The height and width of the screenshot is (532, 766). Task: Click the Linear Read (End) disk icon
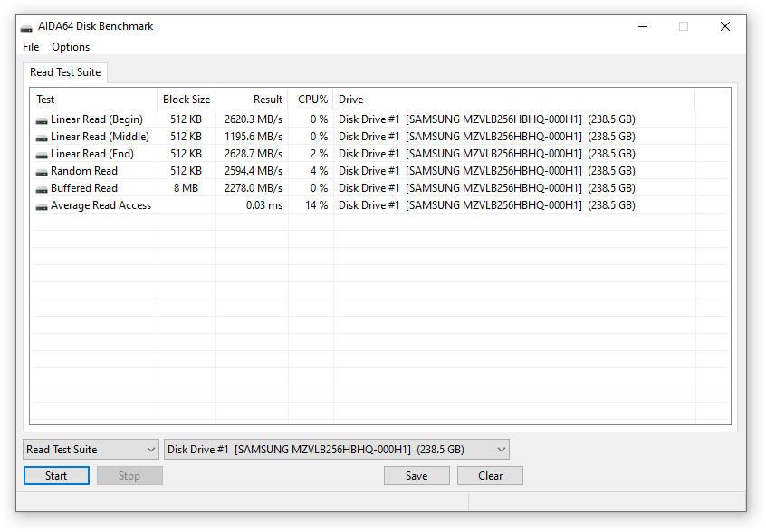click(42, 155)
